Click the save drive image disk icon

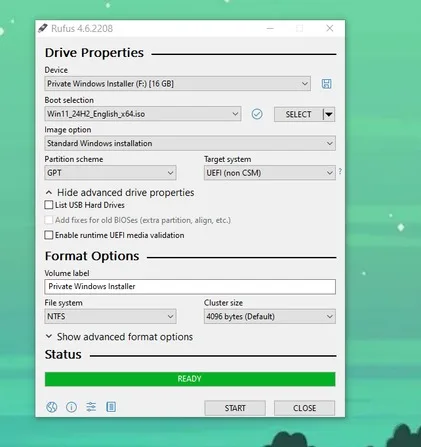tap(326, 84)
